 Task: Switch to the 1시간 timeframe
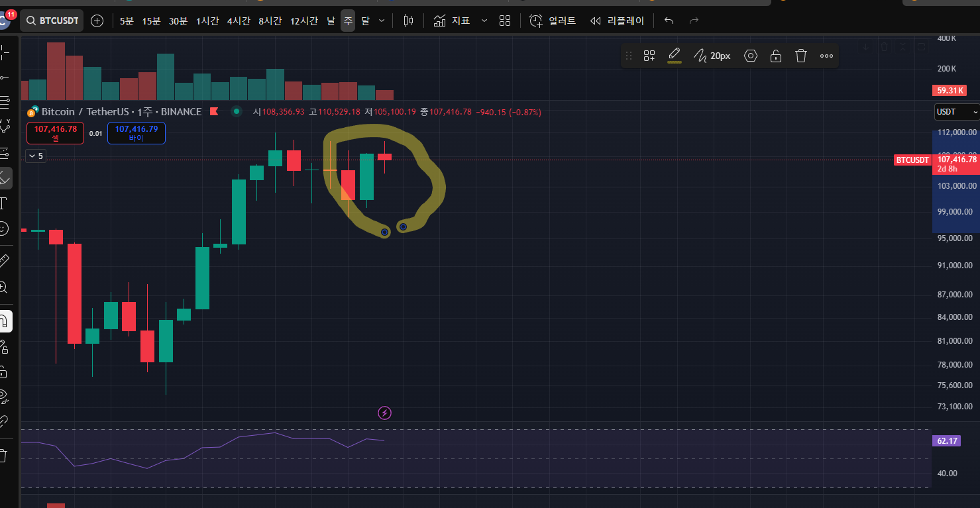click(207, 21)
